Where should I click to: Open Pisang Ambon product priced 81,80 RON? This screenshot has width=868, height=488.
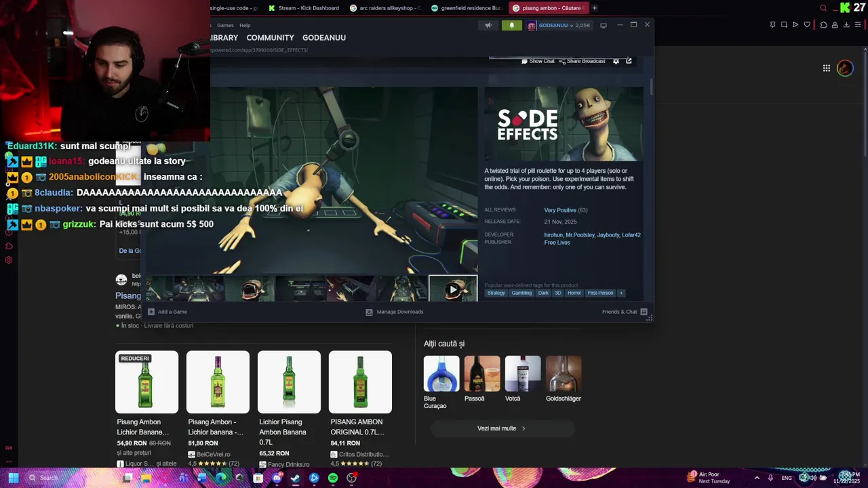218,408
